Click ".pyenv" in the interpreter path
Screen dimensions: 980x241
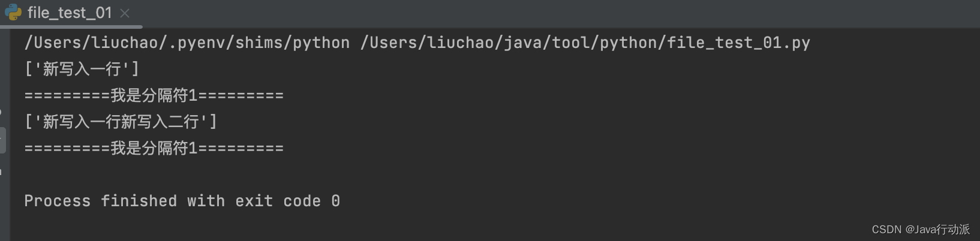(197, 43)
